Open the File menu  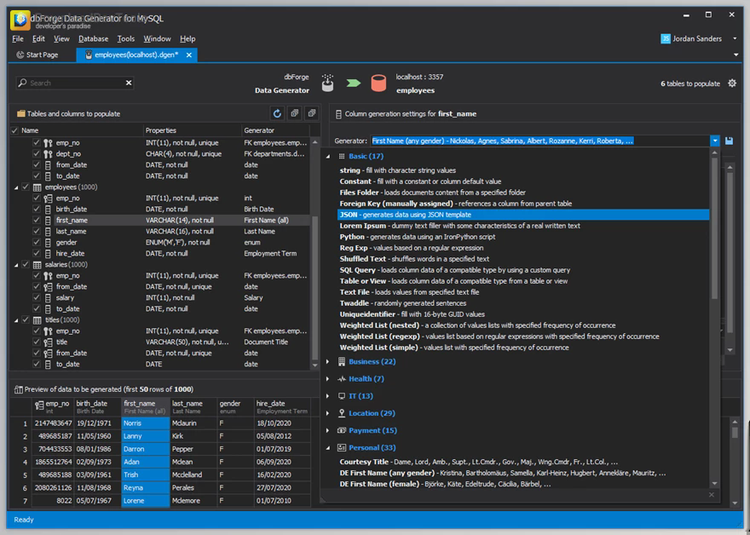tap(18, 39)
